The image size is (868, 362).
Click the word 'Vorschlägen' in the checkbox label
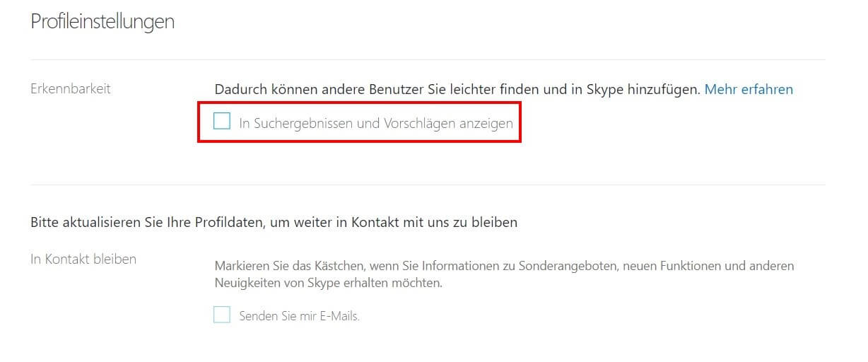point(418,123)
